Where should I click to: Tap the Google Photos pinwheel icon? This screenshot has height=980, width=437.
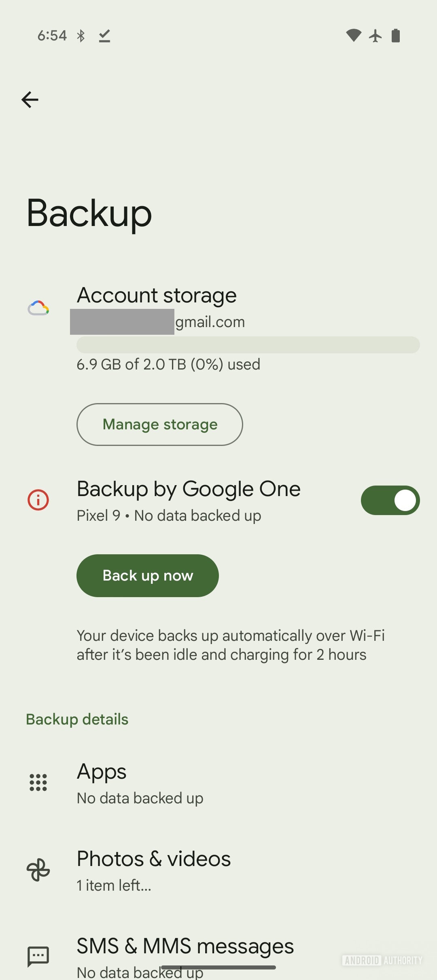[x=38, y=870]
